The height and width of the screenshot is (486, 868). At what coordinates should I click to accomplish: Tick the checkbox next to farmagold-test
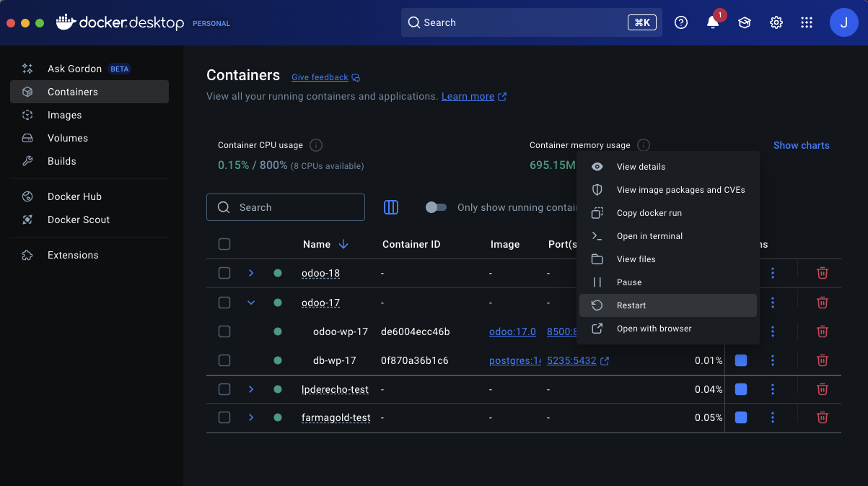coord(224,417)
